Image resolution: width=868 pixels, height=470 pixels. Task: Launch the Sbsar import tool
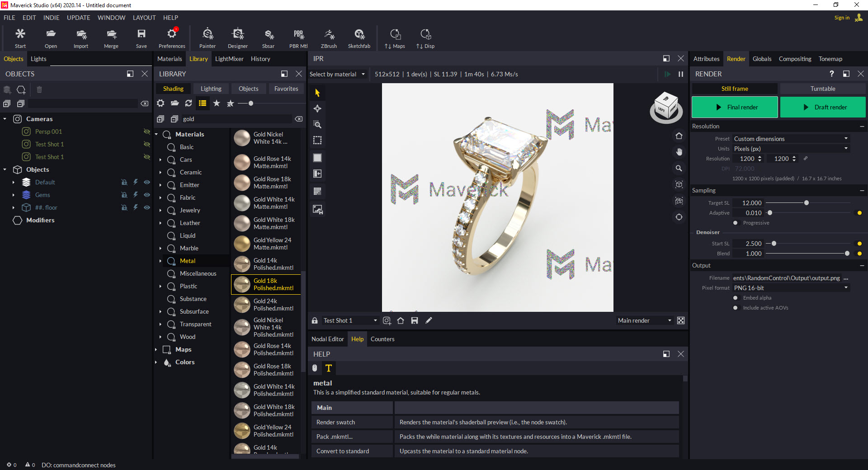click(x=269, y=38)
